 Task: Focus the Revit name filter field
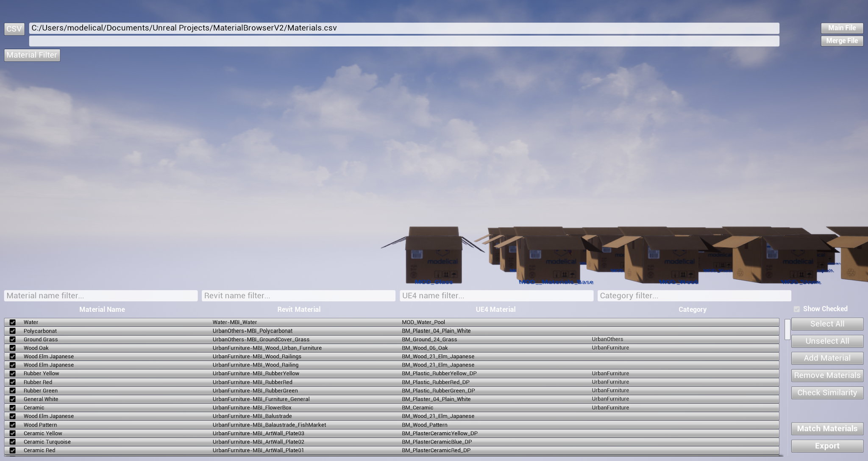tap(299, 296)
